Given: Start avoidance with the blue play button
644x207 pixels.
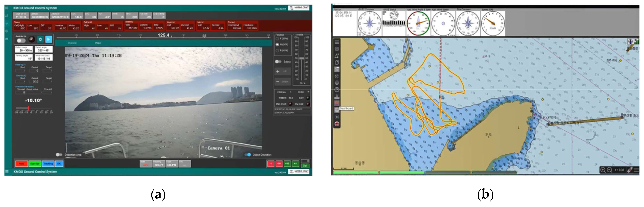Looking at the screenshot, I should [49, 39].
